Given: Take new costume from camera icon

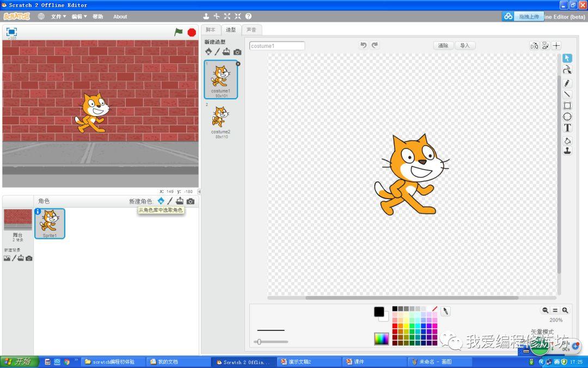Looking at the screenshot, I should (x=237, y=52).
